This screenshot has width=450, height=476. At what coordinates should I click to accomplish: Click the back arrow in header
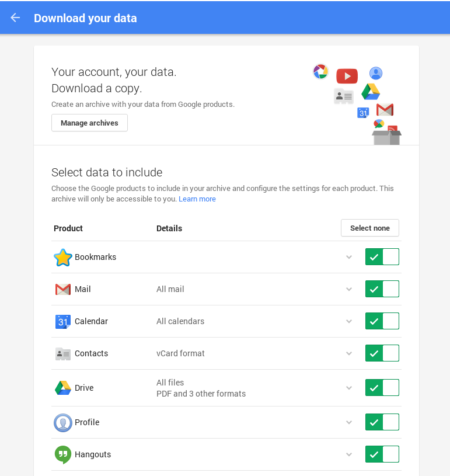coord(15,18)
